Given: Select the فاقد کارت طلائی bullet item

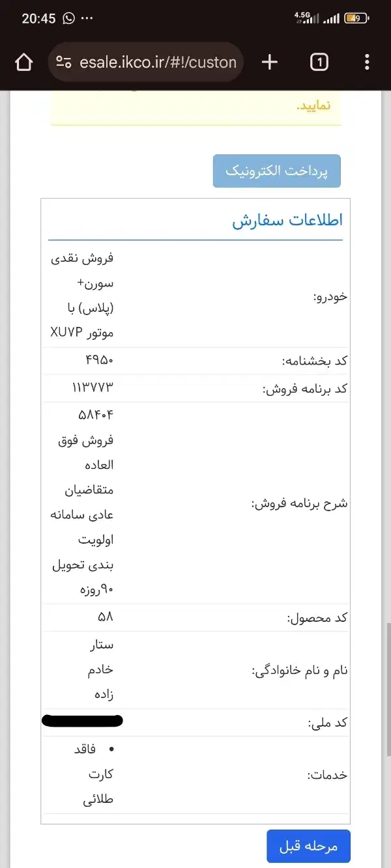Looking at the screenshot, I should [94, 774].
